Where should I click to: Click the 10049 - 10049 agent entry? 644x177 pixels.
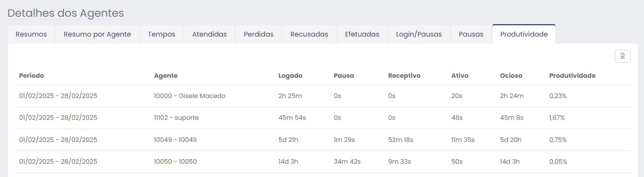[175, 140]
